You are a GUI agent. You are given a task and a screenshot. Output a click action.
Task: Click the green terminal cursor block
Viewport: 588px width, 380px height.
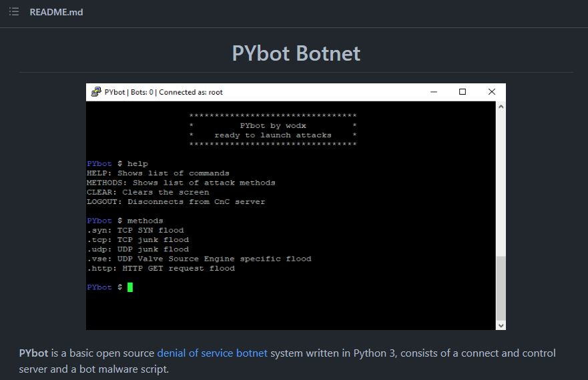pyautogui.click(x=130, y=287)
